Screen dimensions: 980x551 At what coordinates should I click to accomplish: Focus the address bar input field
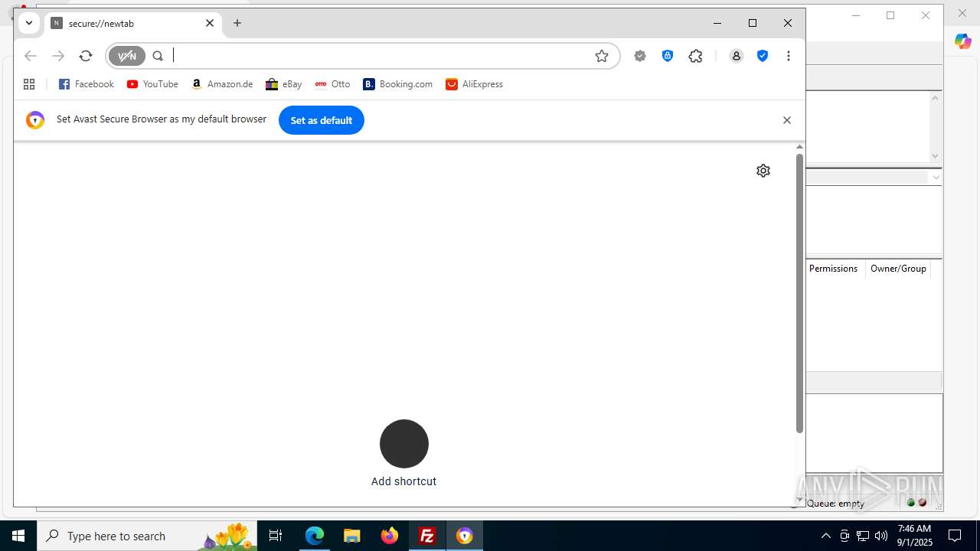coord(379,56)
